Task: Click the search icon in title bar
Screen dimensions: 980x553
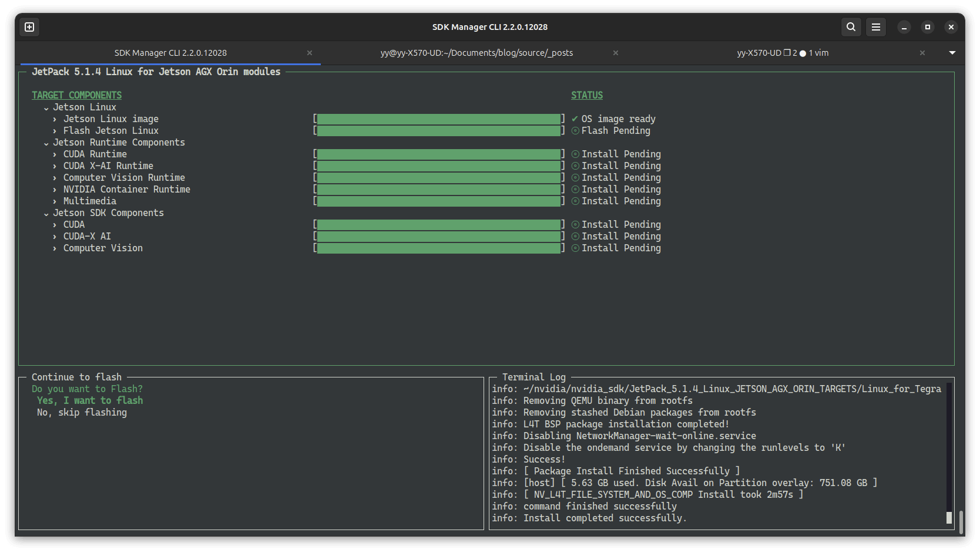Action: click(851, 27)
